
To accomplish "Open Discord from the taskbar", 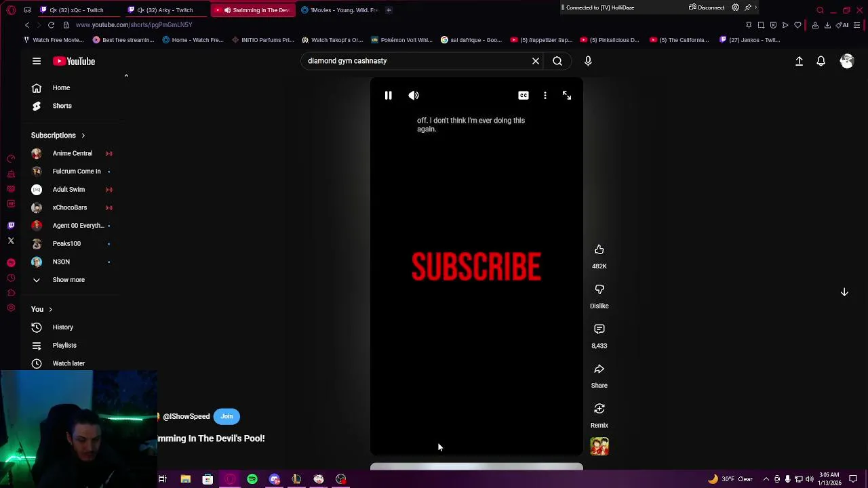I will point(275,479).
